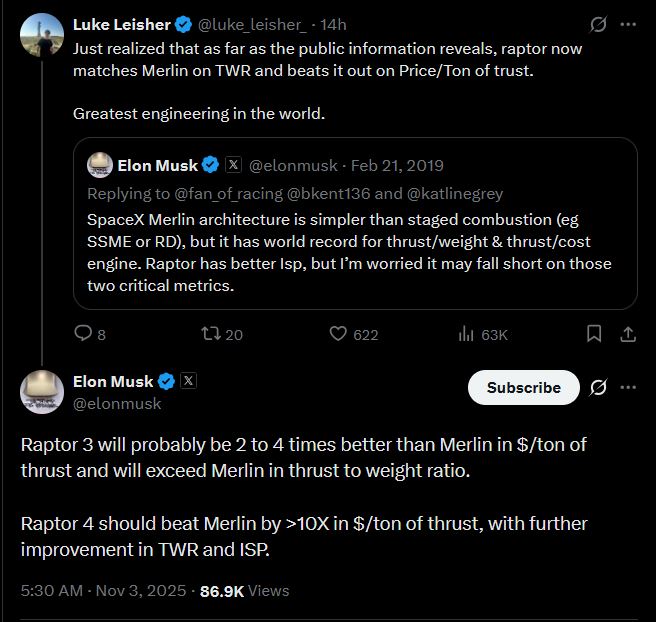Screen dimensions: 656x622
Task: Click the verified badge beside Luke Leisher
Action: pos(184,24)
